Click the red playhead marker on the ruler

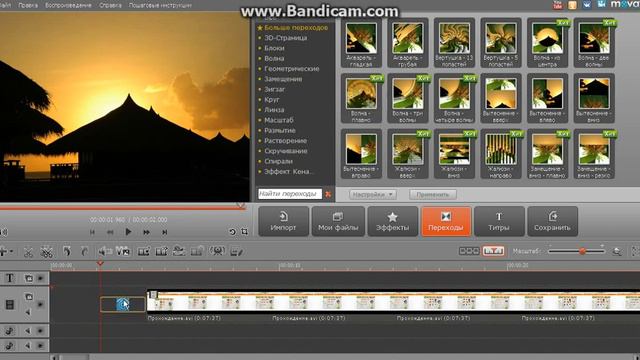click(100, 264)
